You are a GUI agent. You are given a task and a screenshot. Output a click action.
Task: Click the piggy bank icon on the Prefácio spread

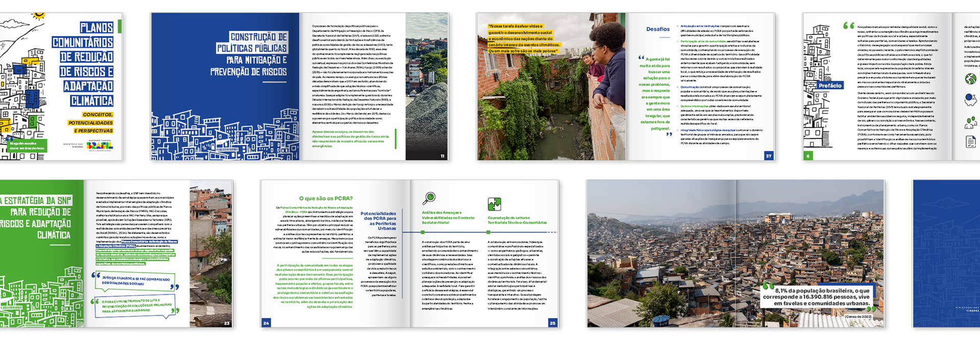coord(970,100)
